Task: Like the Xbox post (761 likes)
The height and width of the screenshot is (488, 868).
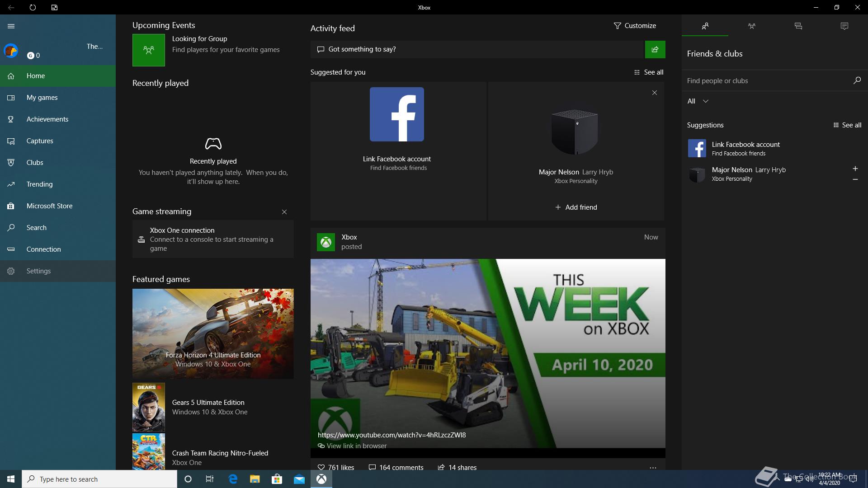Action: tap(336, 467)
